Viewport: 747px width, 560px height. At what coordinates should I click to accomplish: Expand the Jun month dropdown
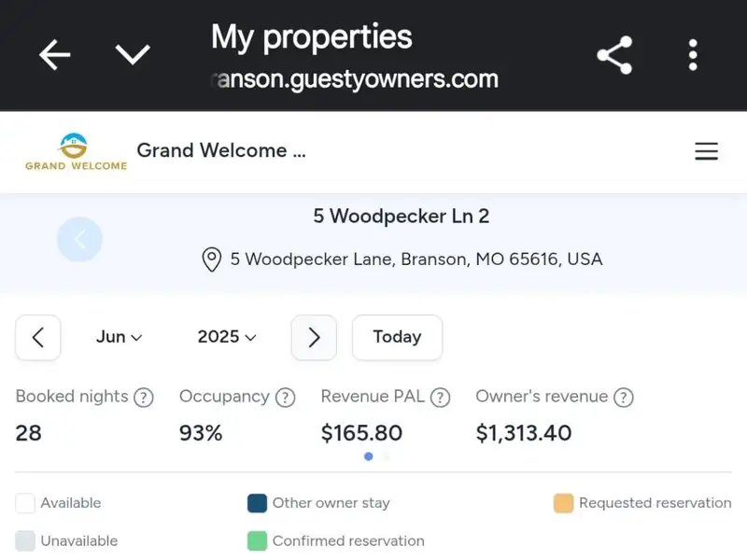click(x=119, y=338)
